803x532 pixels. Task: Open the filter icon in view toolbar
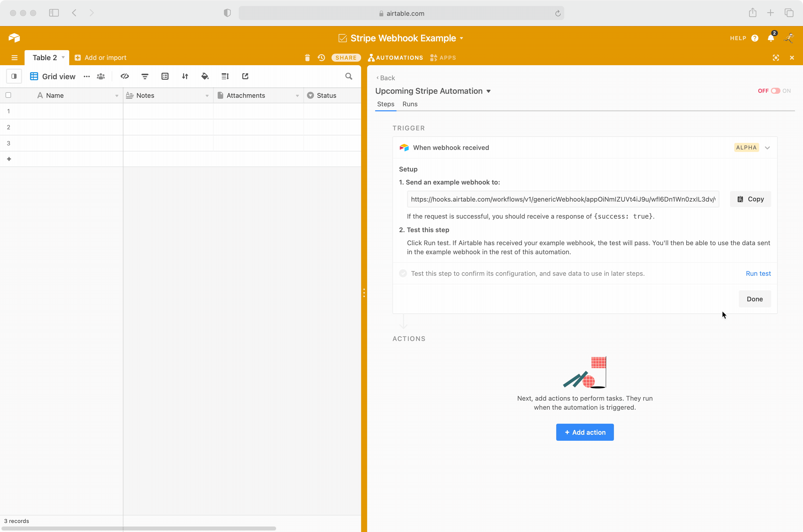pyautogui.click(x=145, y=76)
